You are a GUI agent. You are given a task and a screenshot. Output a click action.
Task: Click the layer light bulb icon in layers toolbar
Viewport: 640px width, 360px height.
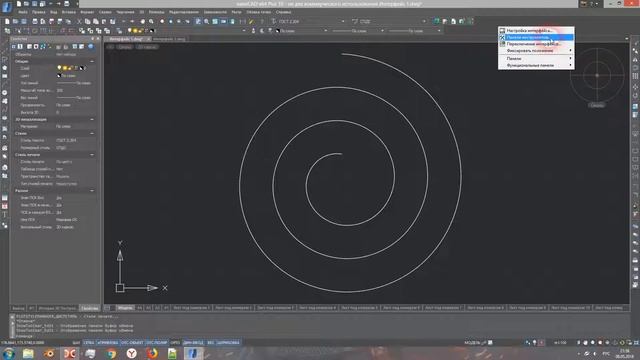pos(130,31)
